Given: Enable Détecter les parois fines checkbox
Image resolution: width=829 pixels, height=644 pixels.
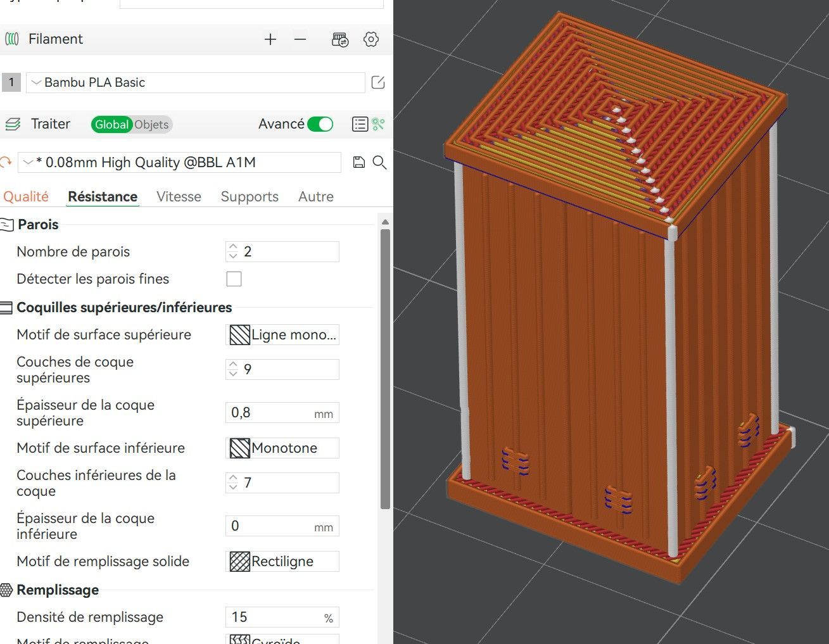Looking at the screenshot, I should [x=234, y=279].
